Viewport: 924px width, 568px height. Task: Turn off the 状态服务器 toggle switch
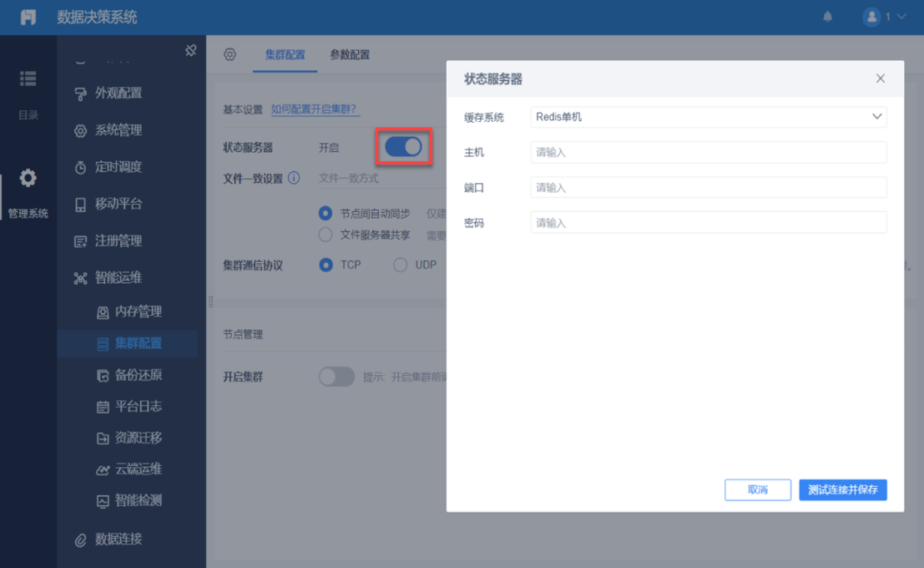(404, 146)
